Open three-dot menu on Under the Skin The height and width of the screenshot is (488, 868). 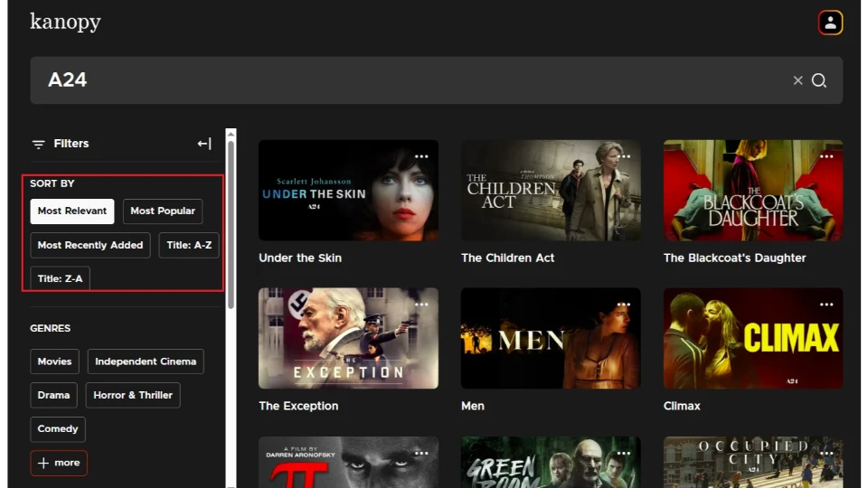click(x=421, y=156)
